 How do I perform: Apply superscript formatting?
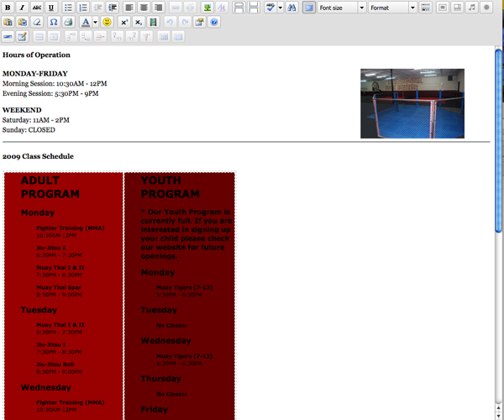coord(123,22)
